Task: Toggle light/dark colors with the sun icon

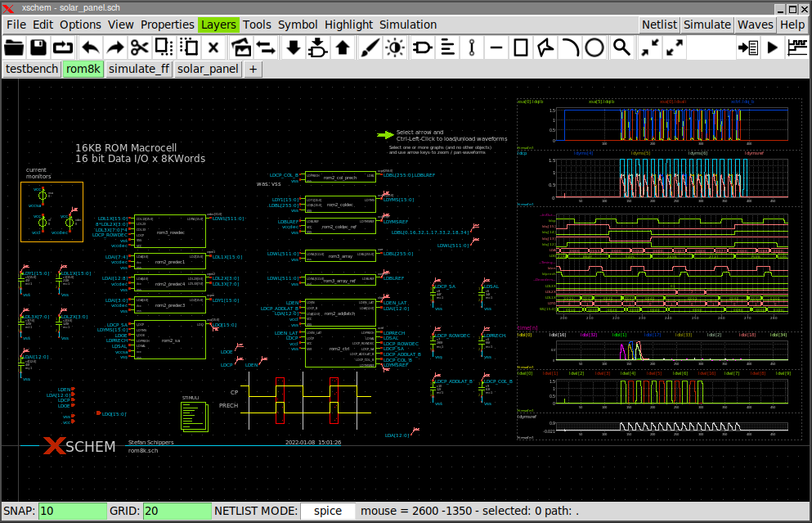Action: point(393,47)
